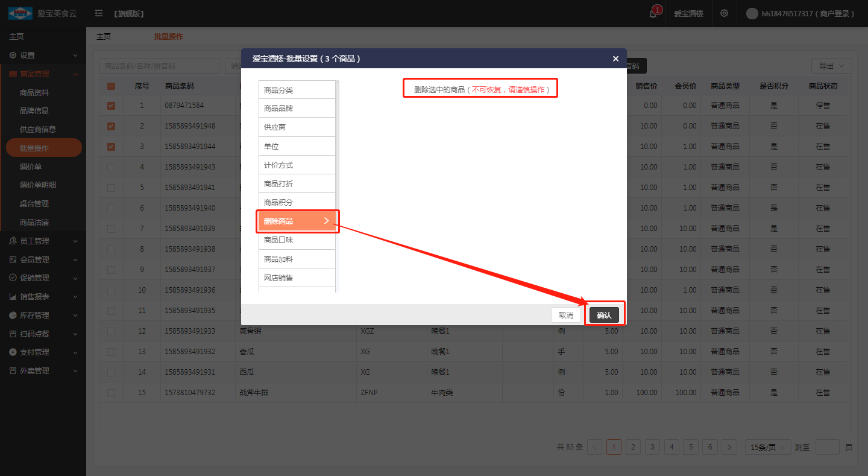This screenshot has width=868, height=476.
Task: Go to next page arrow in pagination
Action: coord(729,447)
